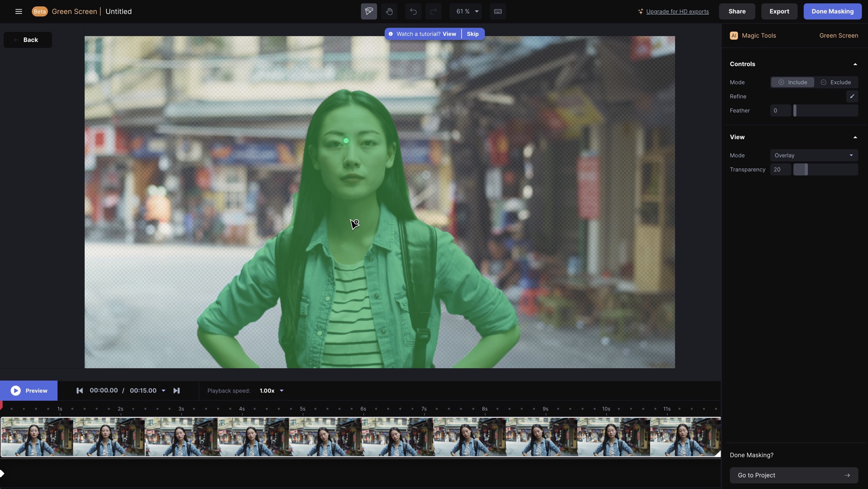Image resolution: width=868 pixels, height=489 pixels.
Task: Click the 00:00.00 current time display
Action: (104, 390)
